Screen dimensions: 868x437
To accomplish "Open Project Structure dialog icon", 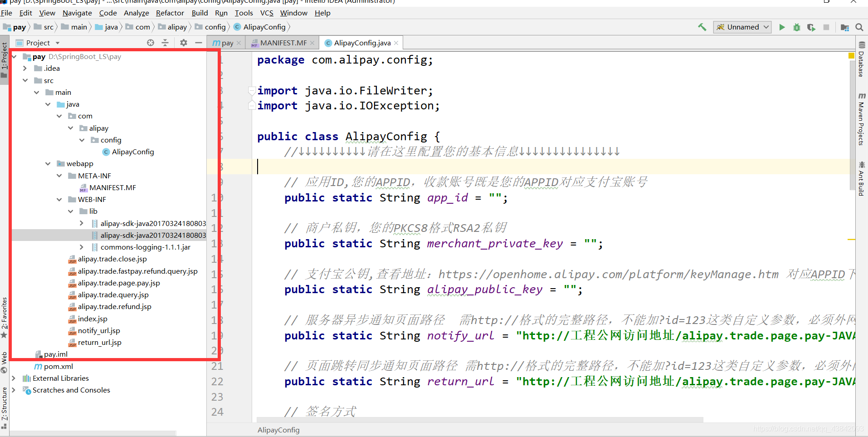I will 844,27.
